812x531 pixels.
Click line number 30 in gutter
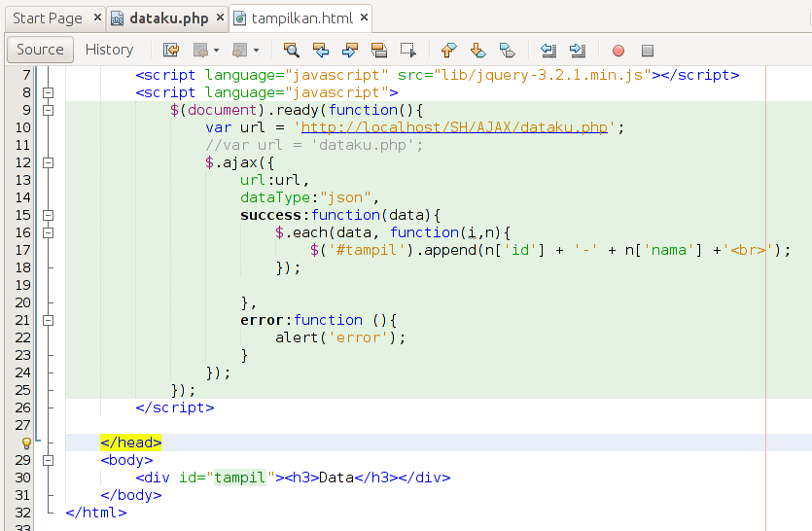(x=22, y=478)
